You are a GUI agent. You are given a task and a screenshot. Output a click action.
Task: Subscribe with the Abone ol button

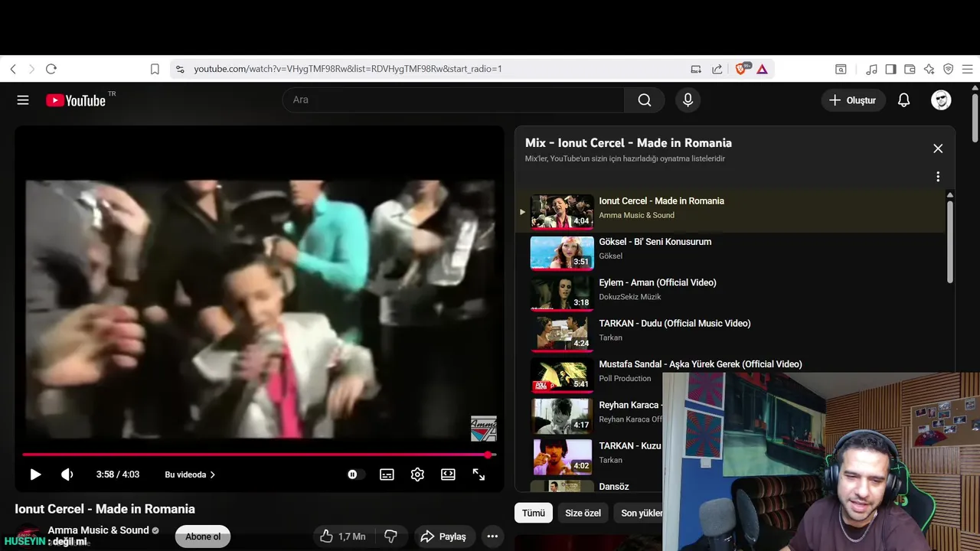[x=203, y=536]
